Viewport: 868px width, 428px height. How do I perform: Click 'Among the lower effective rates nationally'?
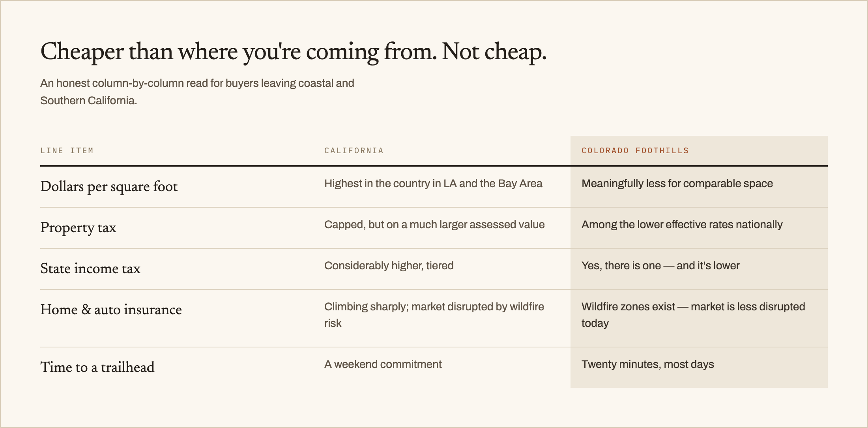[x=682, y=225]
